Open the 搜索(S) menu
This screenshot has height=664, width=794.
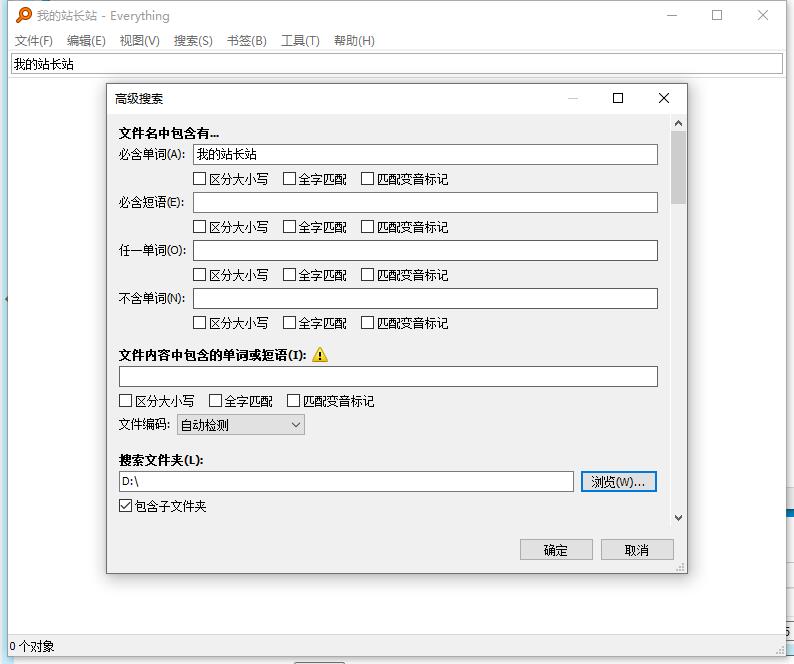193,41
